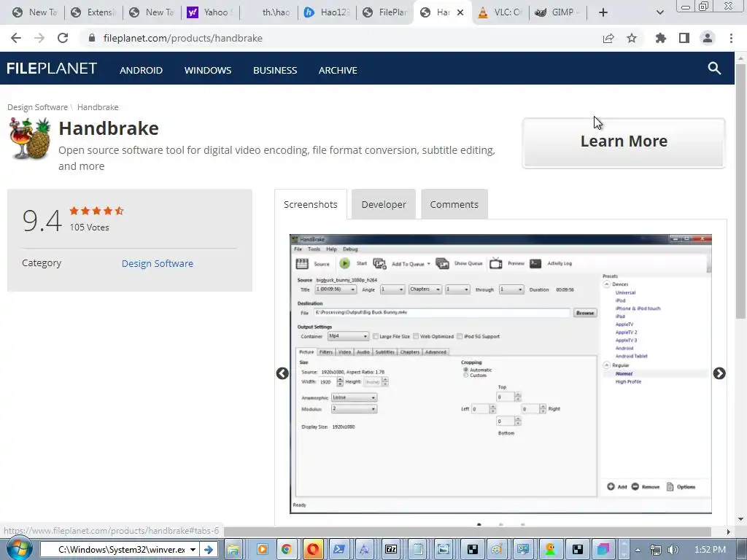Open FilePlanet site search magnifier
This screenshot has height=560, width=747.
(x=714, y=68)
